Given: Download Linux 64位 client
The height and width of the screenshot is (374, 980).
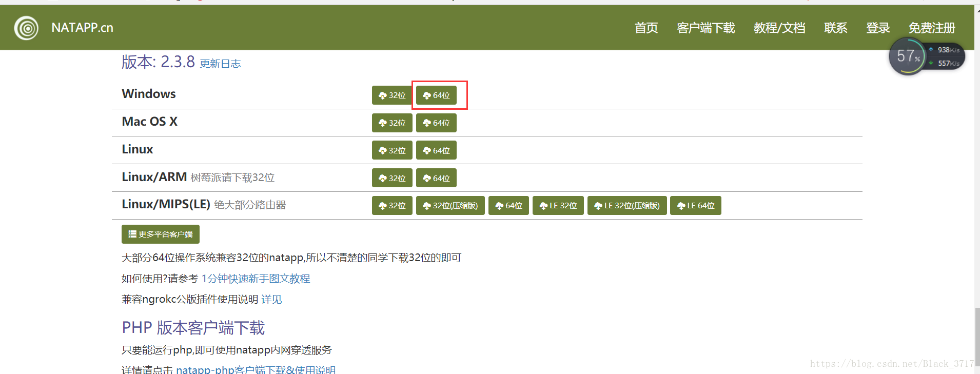Looking at the screenshot, I should click(436, 150).
